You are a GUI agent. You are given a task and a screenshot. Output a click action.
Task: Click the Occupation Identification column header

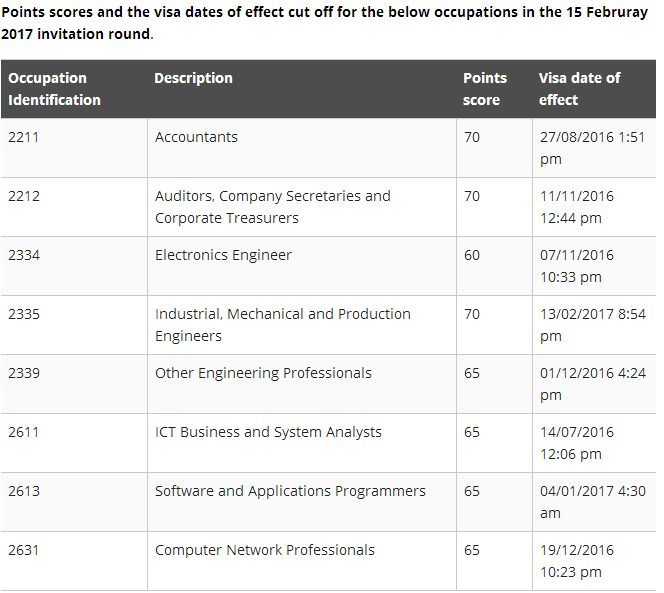(55, 89)
